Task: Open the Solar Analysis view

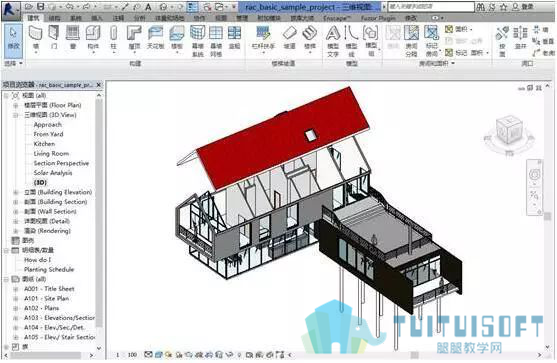Action: click(53, 173)
